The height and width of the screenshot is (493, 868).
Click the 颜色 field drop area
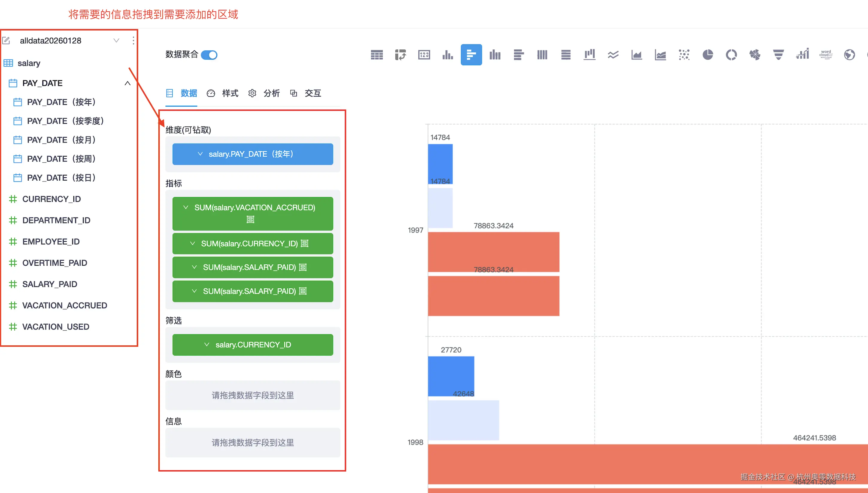tap(253, 395)
